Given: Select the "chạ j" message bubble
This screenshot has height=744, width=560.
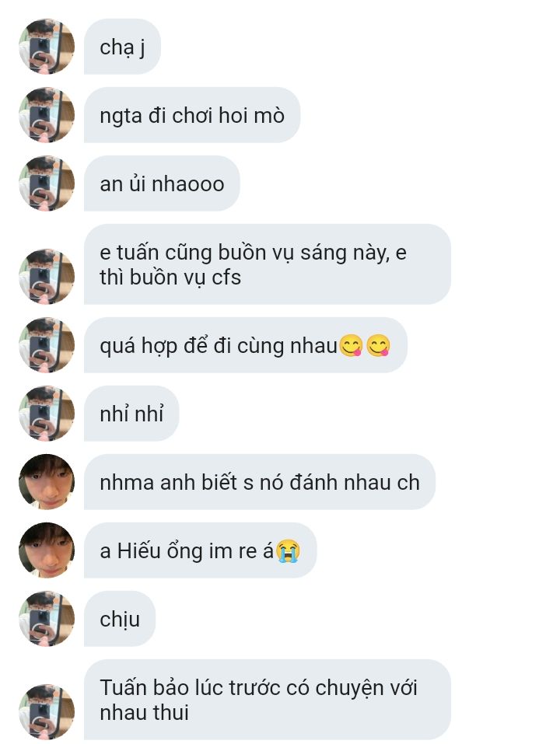Looking at the screenshot, I should 122,47.
